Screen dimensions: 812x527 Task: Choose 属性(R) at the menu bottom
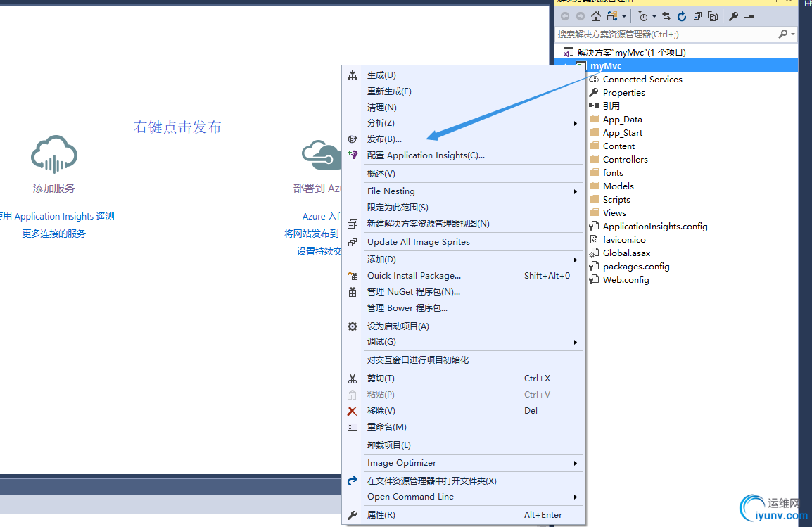point(464,515)
